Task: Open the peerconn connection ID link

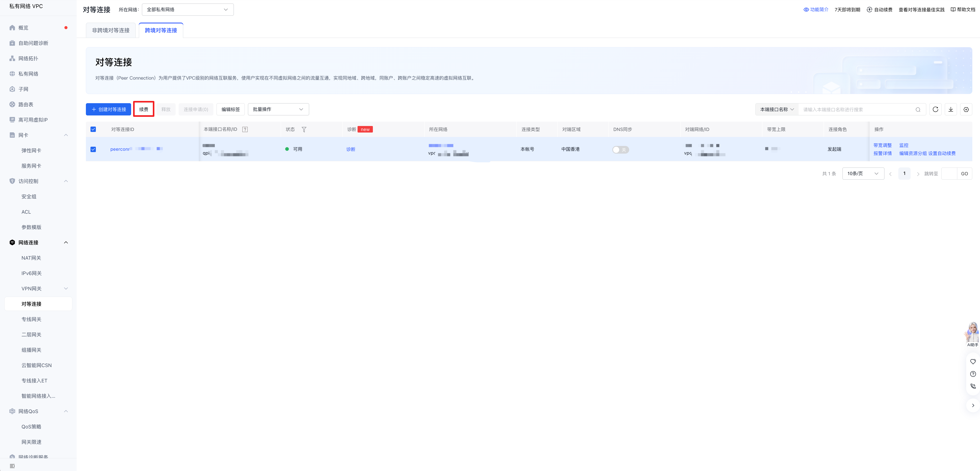Action: pyautogui.click(x=136, y=149)
